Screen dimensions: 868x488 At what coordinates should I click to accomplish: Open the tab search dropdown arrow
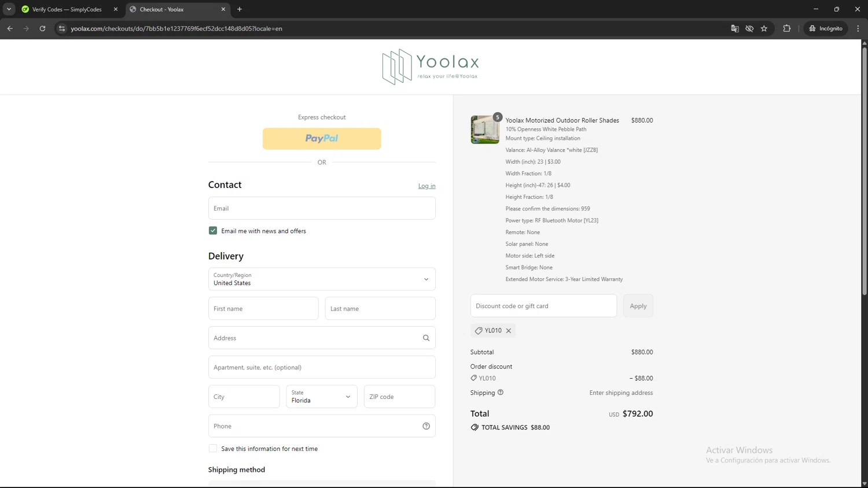click(9, 9)
